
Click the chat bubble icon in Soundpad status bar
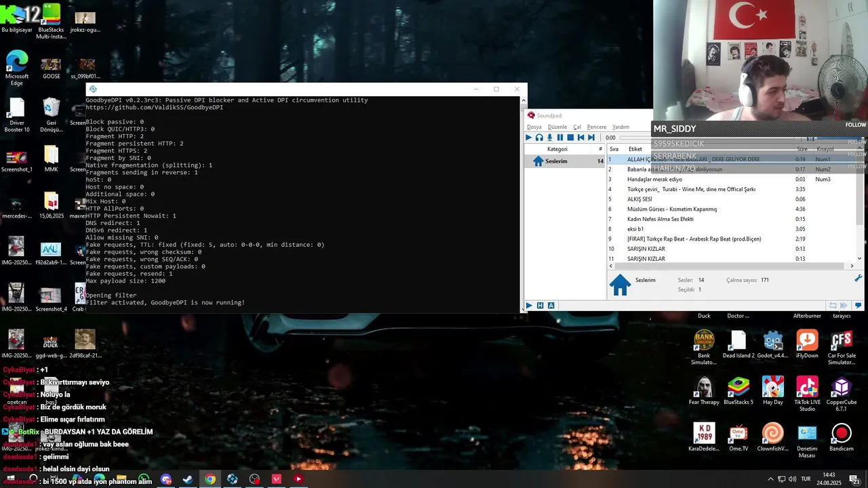point(858,306)
